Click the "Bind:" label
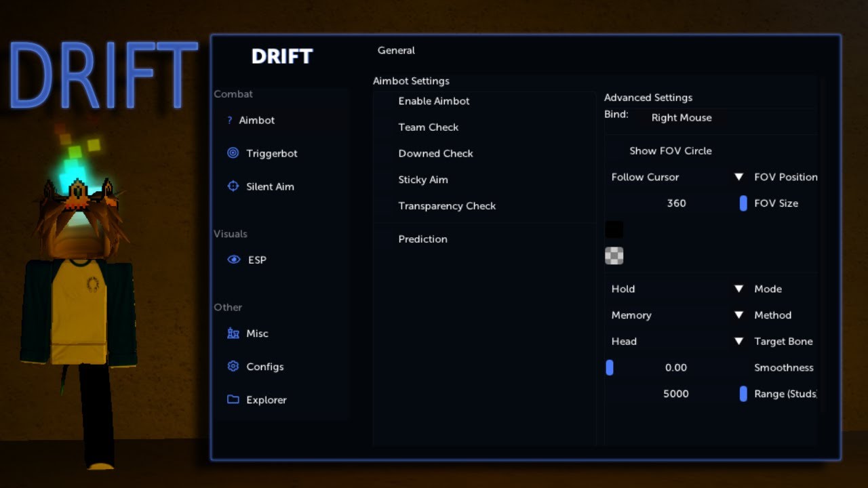The image size is (868, 488). click(x=616, y=115)
